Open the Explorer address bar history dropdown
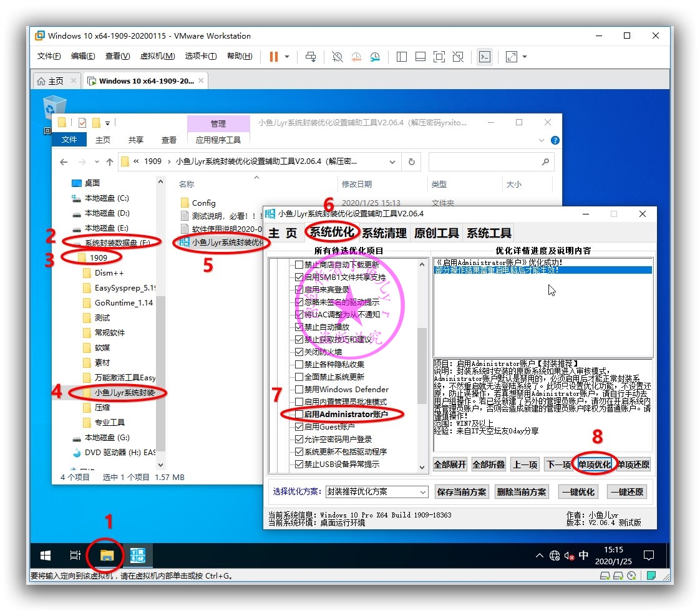 coord(392,162)
